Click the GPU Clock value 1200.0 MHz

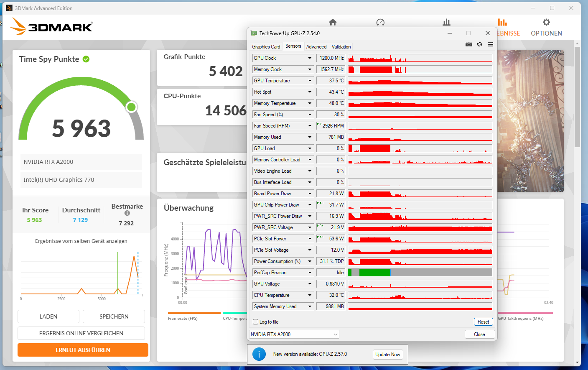point(331,58)
